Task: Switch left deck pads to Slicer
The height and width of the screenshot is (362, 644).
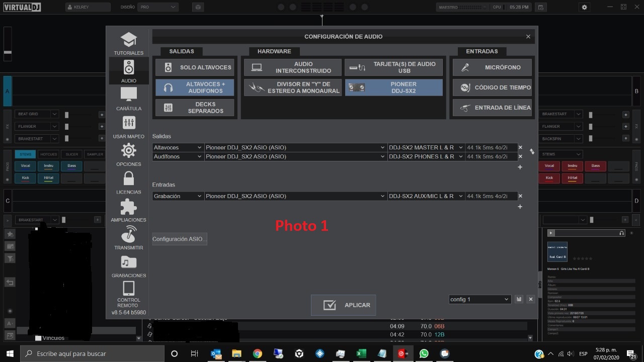Action: tap(72, 154)
